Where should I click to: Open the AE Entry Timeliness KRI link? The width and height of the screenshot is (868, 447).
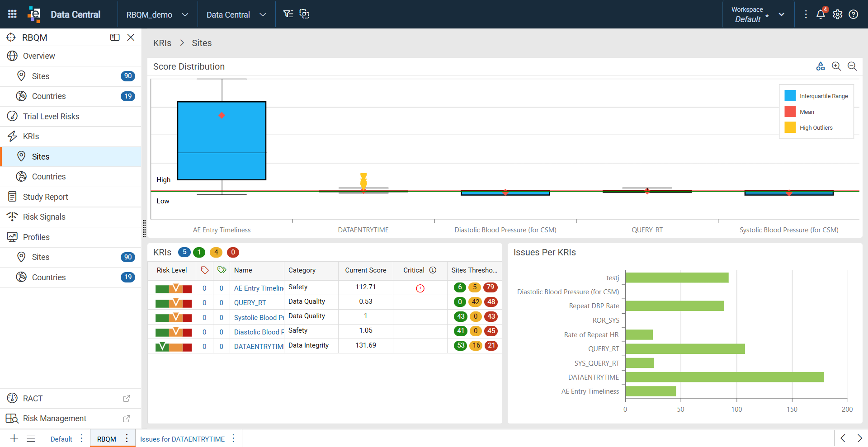tap(259, 288)
